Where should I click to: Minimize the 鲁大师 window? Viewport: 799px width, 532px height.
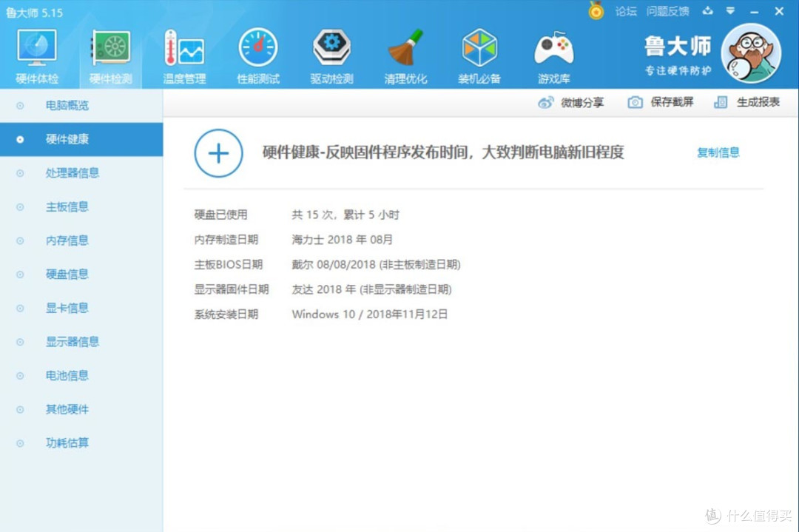coord(754,11)
